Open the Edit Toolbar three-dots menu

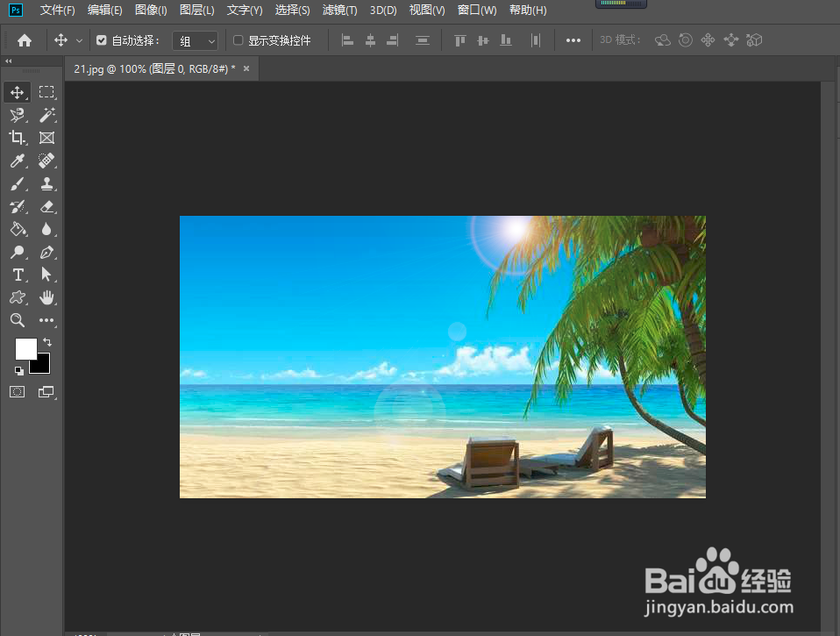[x=46, y=320]
